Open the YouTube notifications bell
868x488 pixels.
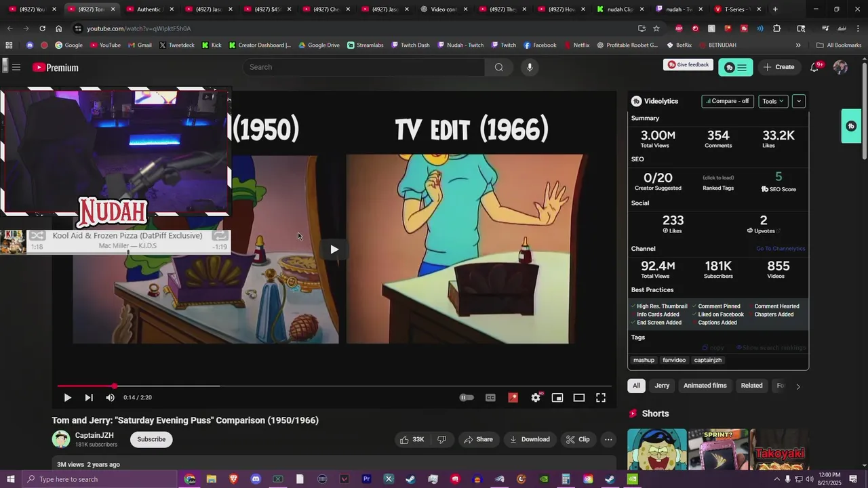click(815, 66)
